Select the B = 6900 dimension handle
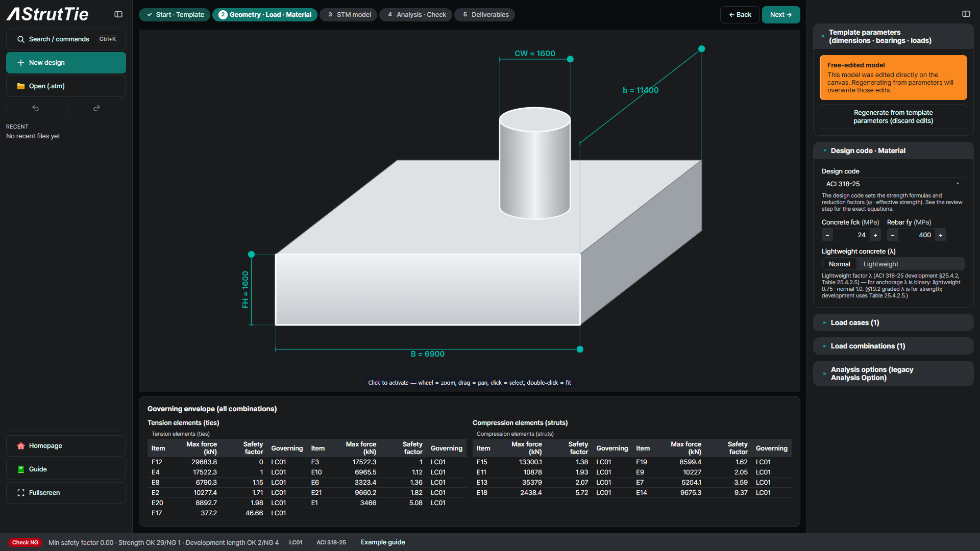The image size is (980, 551). point(580,349)
